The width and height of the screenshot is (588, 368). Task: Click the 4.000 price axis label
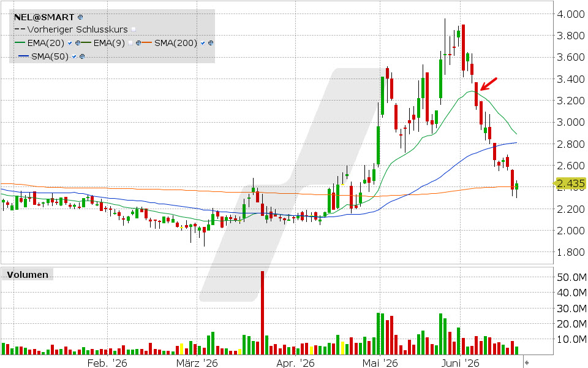click(571, 14)
